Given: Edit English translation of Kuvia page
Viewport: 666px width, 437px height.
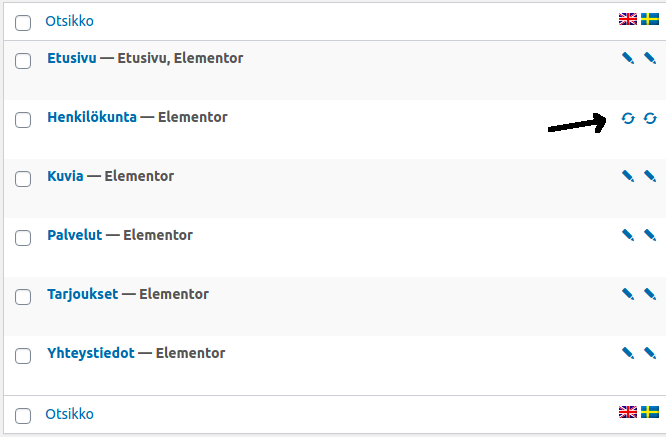Looking at the screenshot, I should (628, 176).
